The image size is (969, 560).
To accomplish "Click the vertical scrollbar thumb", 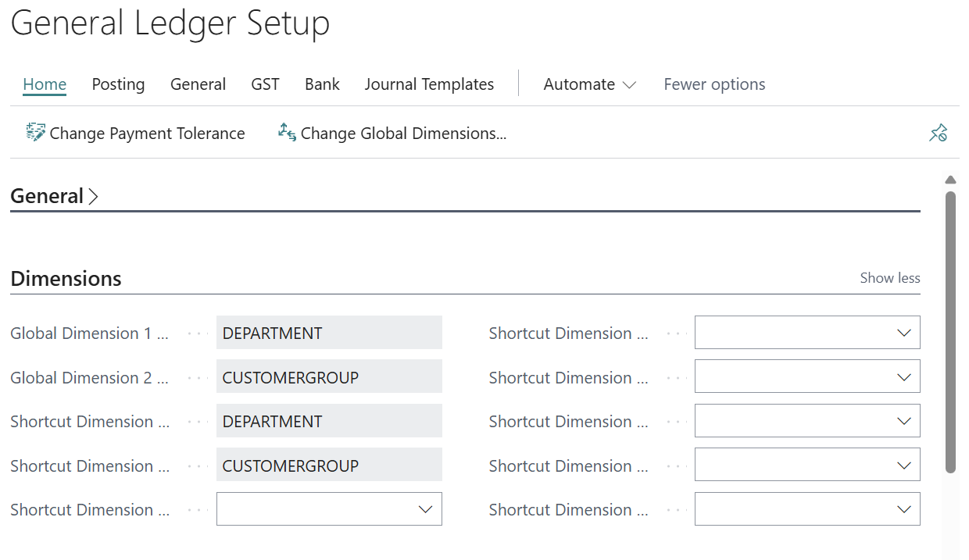I will [x=950, y=332].
